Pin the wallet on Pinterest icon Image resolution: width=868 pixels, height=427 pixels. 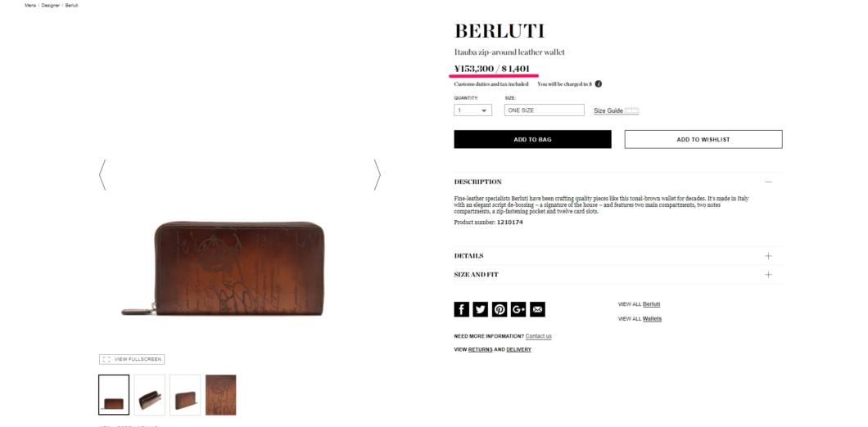[500, 309]
